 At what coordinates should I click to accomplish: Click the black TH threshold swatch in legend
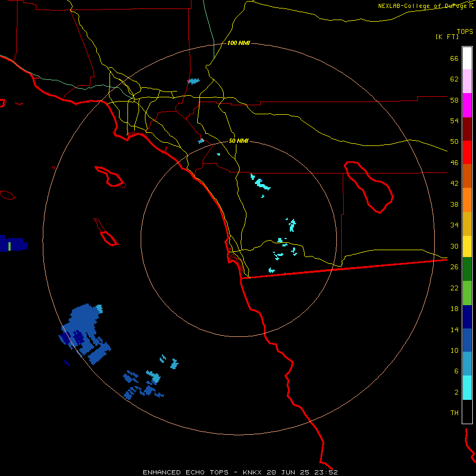[x=467, y=411]
